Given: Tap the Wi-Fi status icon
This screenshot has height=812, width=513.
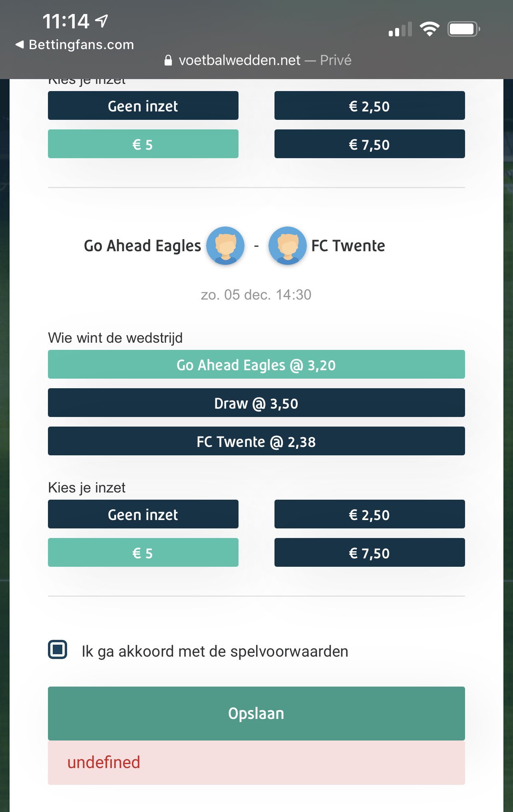Looking at the screenshot, I should click(429, 29).
